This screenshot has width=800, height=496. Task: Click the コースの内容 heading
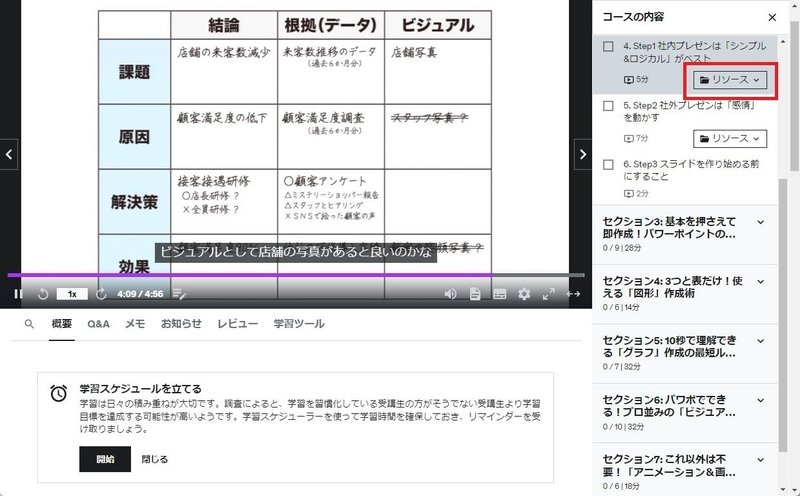[633, 17]
